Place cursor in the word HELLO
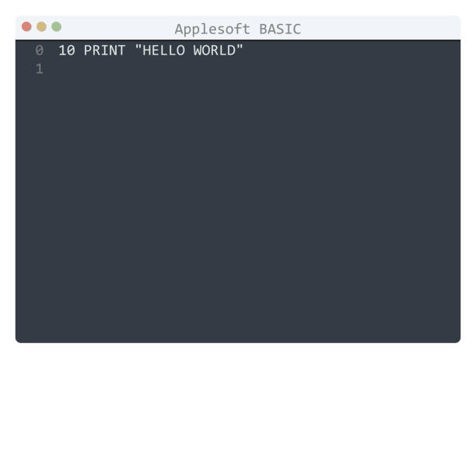The image size is (476, 476). tap(163, 51)
